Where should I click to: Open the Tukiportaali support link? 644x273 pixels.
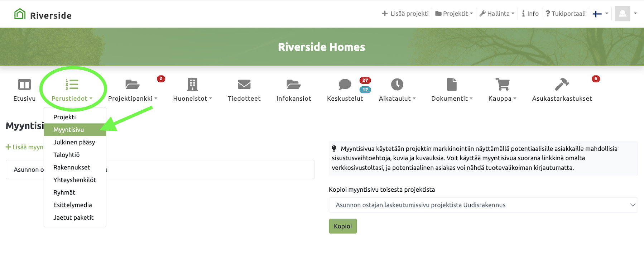(566, 14)
